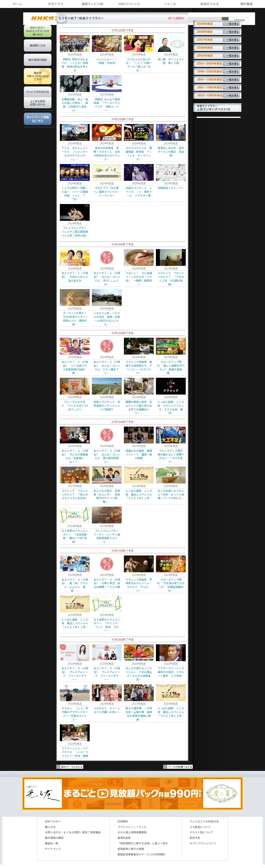Open the 激突めしあがれ link

tap(171, 152)
